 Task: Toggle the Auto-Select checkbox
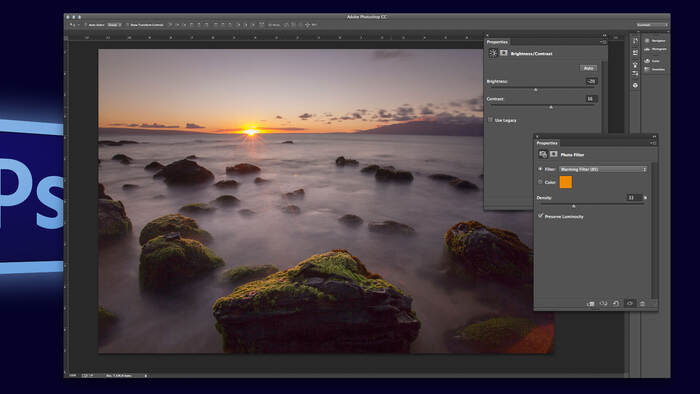pos(86,25)
